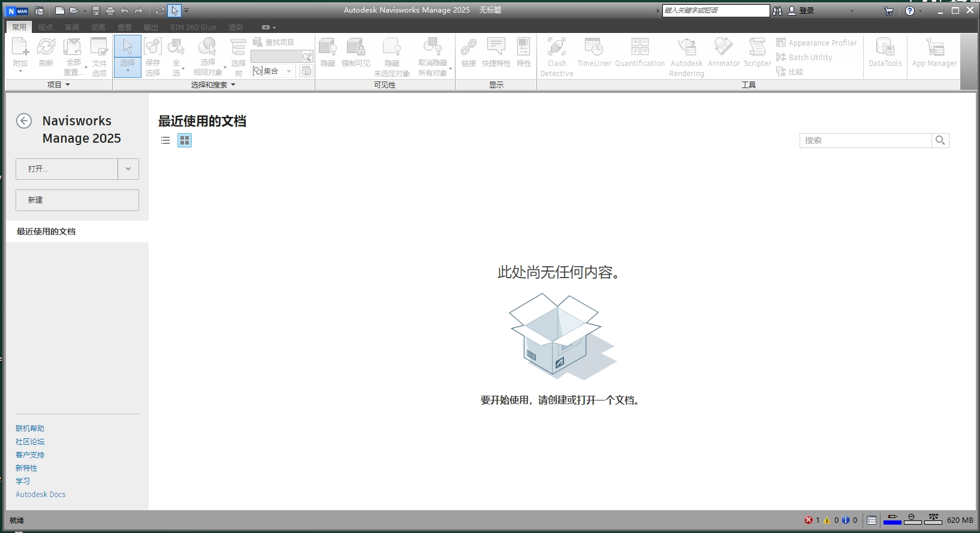
Task: Switch to the 审阅 (Review) ribbon tab
Action: point(72,27)
